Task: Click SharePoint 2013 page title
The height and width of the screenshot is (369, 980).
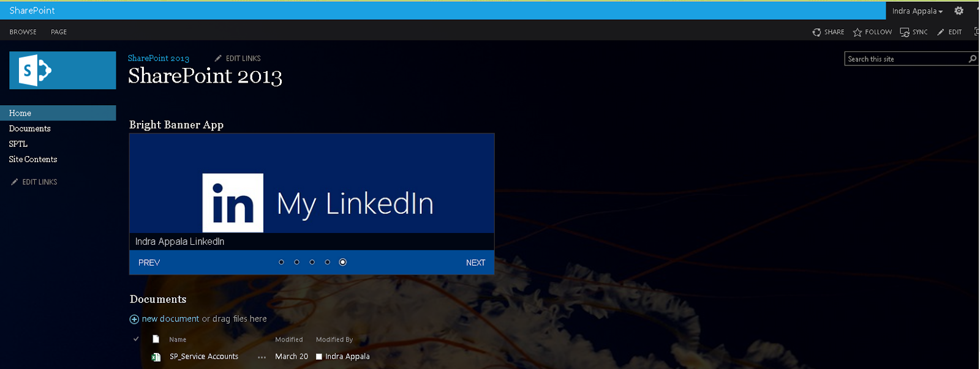Action: point(205,76)
